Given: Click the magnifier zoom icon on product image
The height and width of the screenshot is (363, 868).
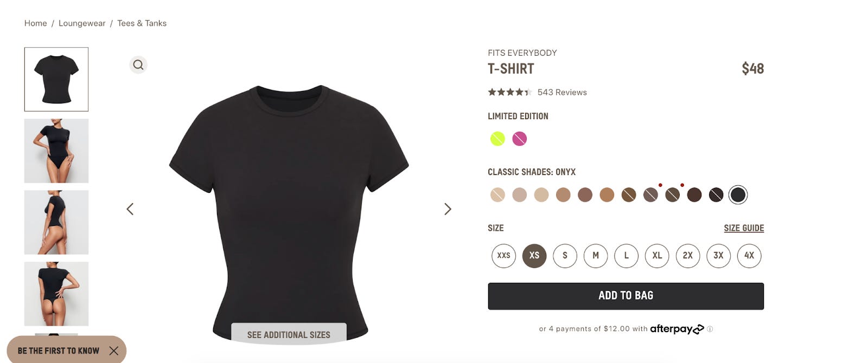Looking at the screenshot, I should [138, 65].
